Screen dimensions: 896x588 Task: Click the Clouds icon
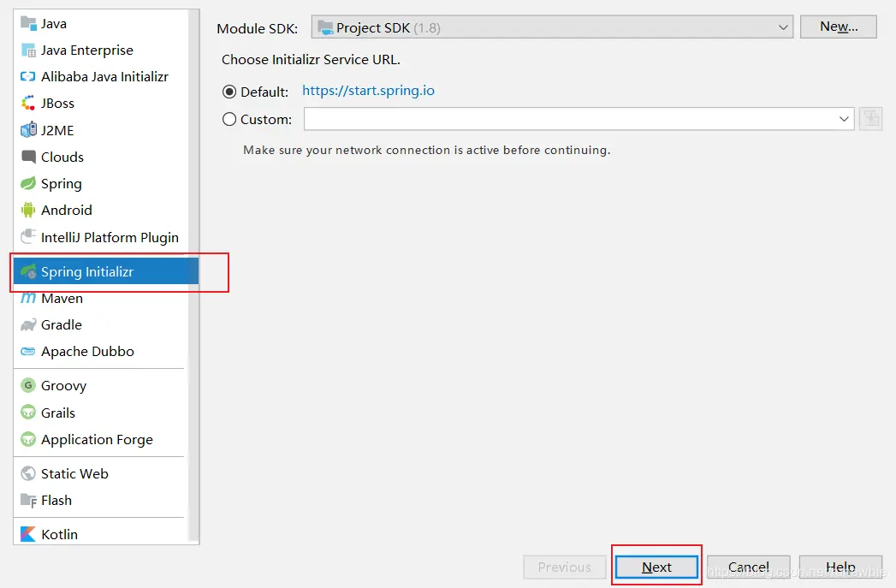click(x=28, y=157)
